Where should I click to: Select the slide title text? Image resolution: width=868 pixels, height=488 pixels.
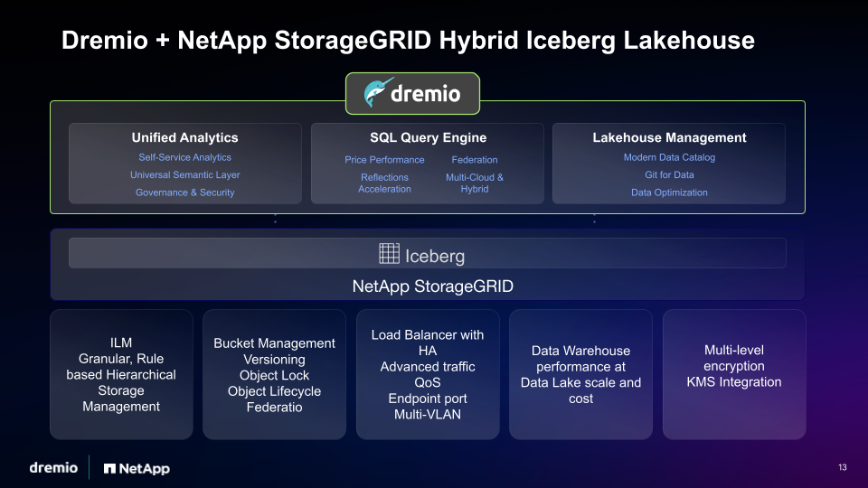pos(408,41)
